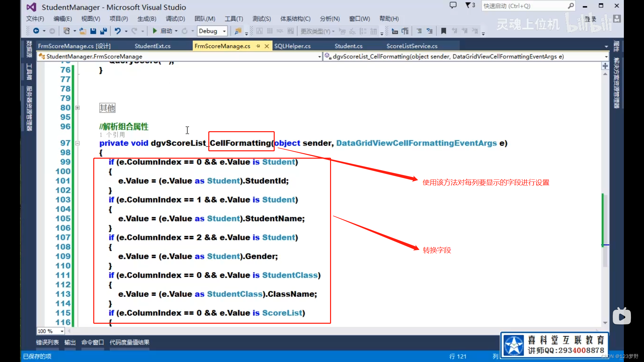Undo the last edit
This screenshot has height=362, width=644.
[x=117, y=31]
